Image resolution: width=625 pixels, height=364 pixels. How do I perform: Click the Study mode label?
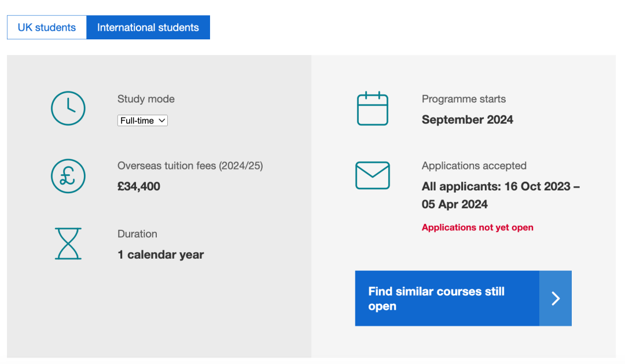click(x=146, y=99)
